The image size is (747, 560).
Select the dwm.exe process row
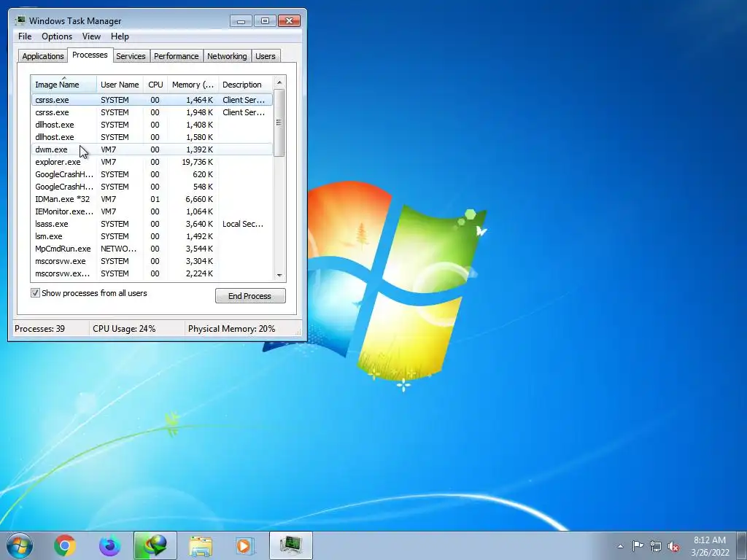coord(152,149)
